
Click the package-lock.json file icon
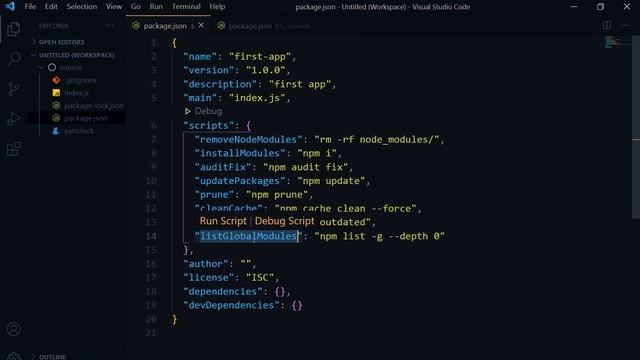[x=56, y=105]
